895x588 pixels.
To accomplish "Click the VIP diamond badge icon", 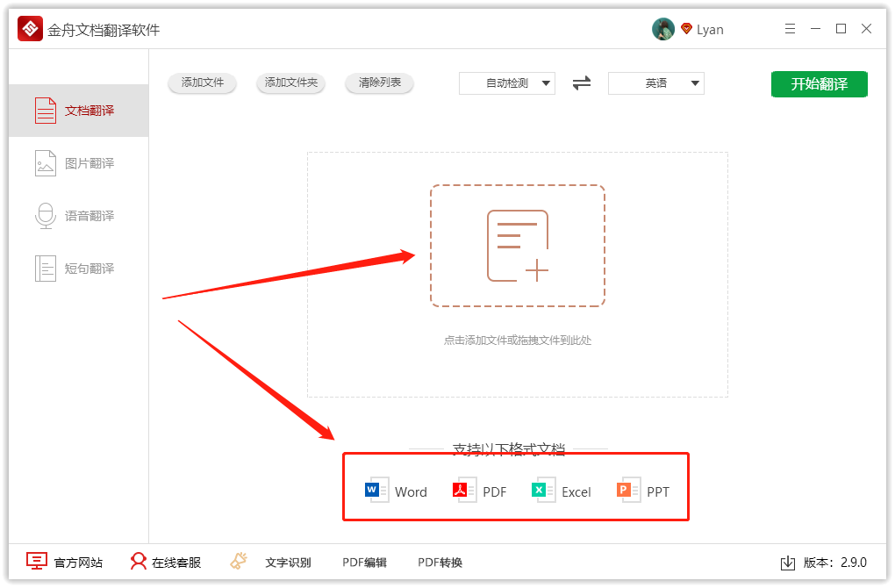I will [687, 29].
